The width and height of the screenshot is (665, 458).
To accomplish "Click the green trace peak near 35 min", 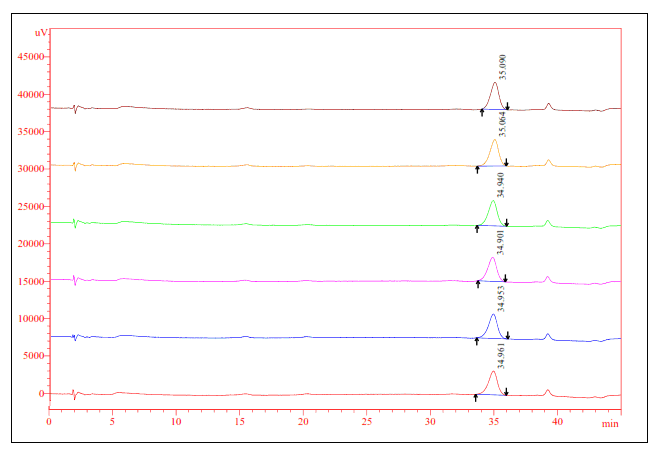I will 493,202.
